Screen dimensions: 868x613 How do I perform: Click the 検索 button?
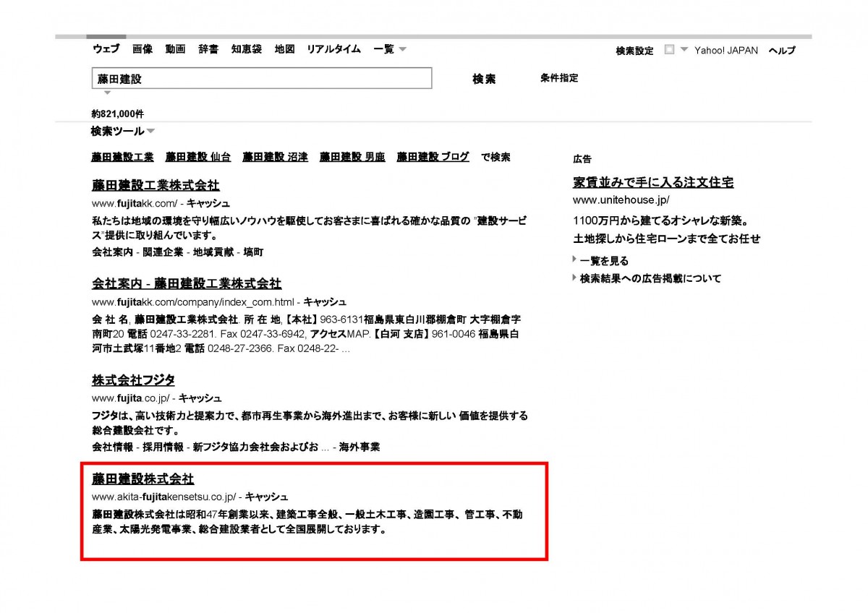tap(484, 79)
